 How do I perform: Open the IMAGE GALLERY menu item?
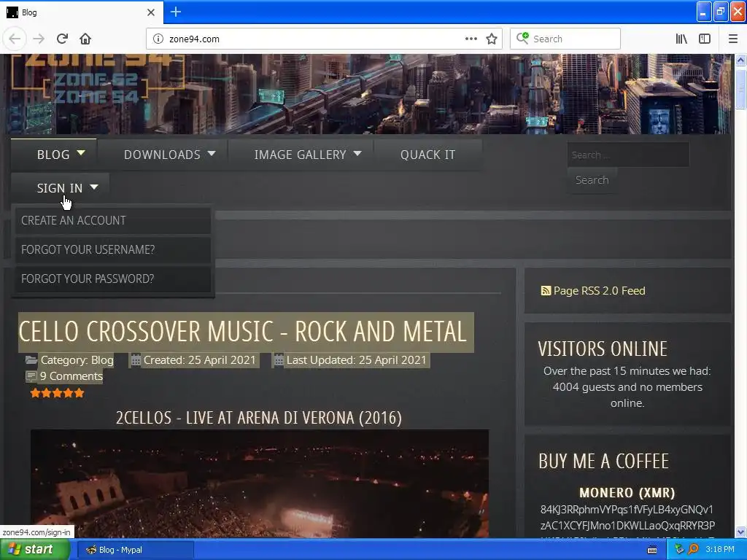click(300, 155)
